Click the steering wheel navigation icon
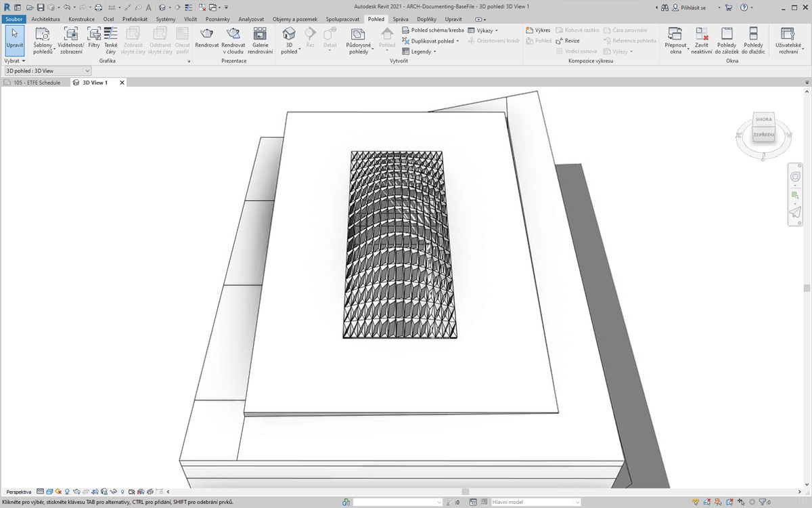The width and height of the screenshot is (812, 508). pos(795,177)
